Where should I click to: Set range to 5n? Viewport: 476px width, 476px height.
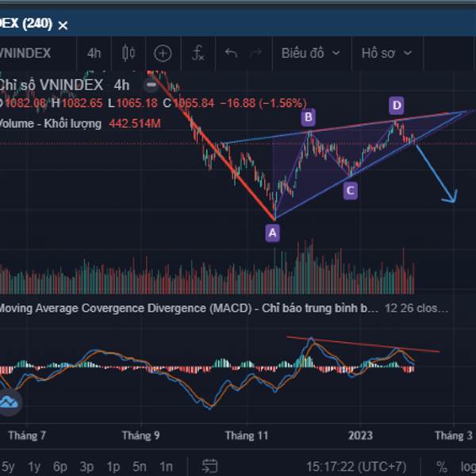140,466
